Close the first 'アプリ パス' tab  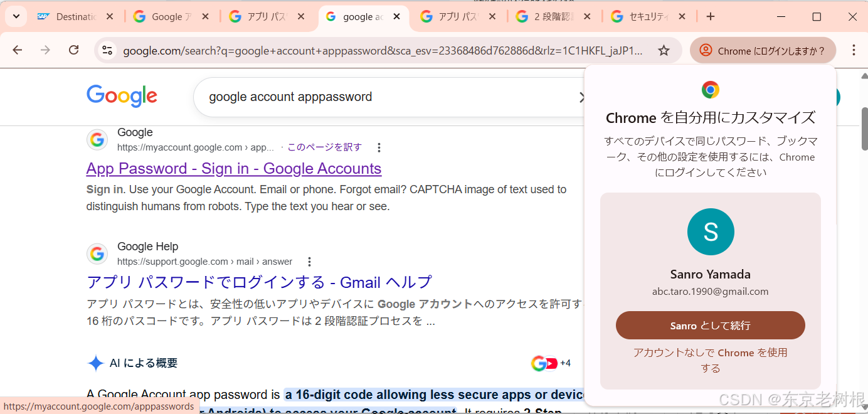pos(300,17)
